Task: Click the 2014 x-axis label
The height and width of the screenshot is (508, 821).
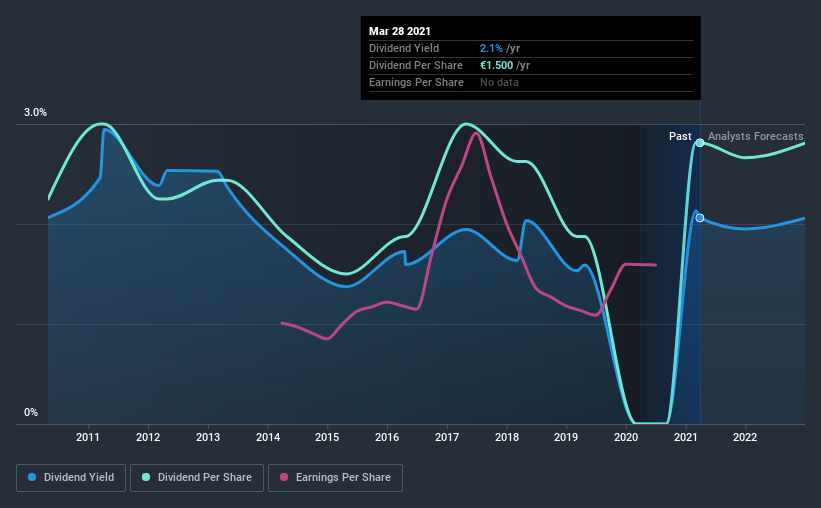Action: point(268,437)
